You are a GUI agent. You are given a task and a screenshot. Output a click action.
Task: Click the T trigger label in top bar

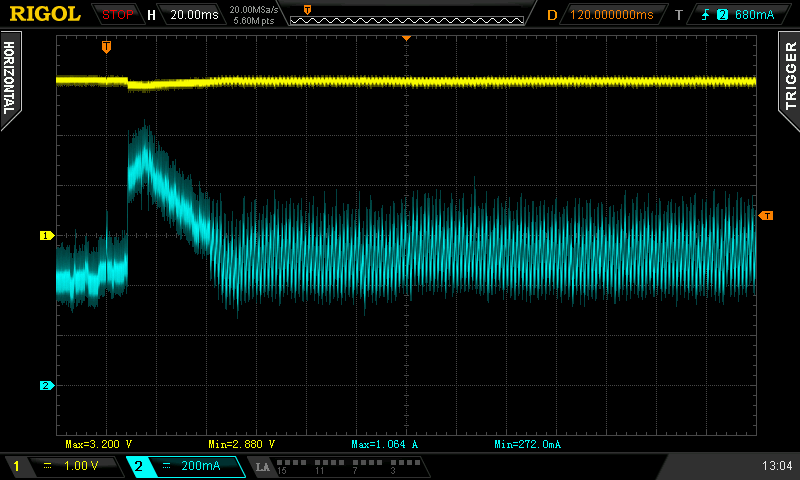[679, 15]
